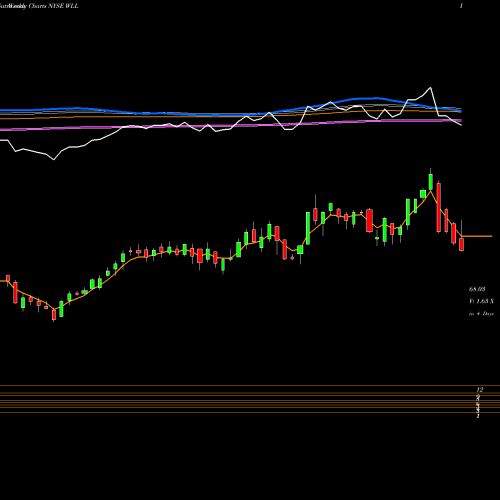Screen dimensions: 500x500
Task: Click the '68.03' price value label
Action: pos(477,289)
